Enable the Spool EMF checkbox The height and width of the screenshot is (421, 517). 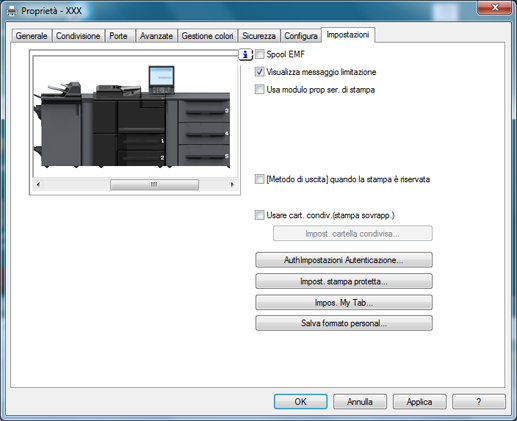(x=259, y=54)
